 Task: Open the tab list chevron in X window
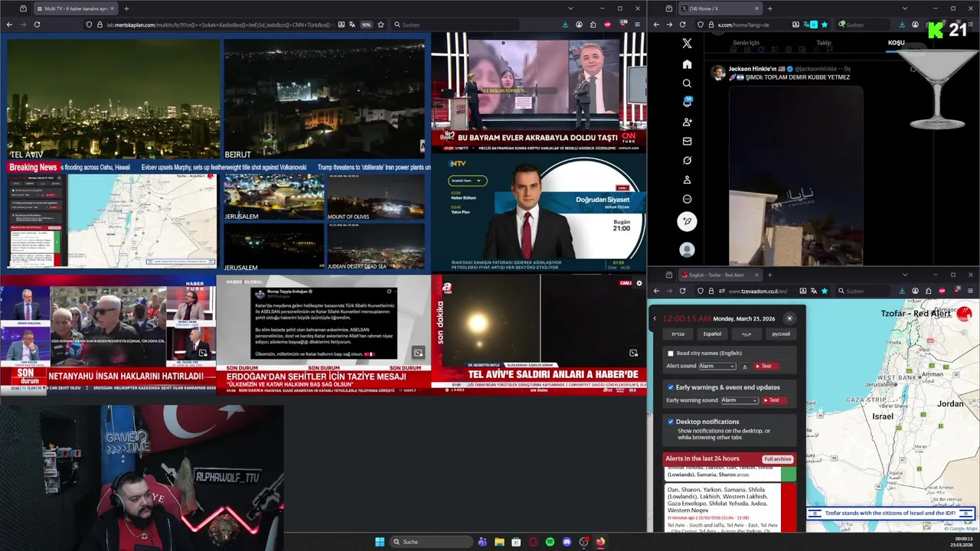904,8
